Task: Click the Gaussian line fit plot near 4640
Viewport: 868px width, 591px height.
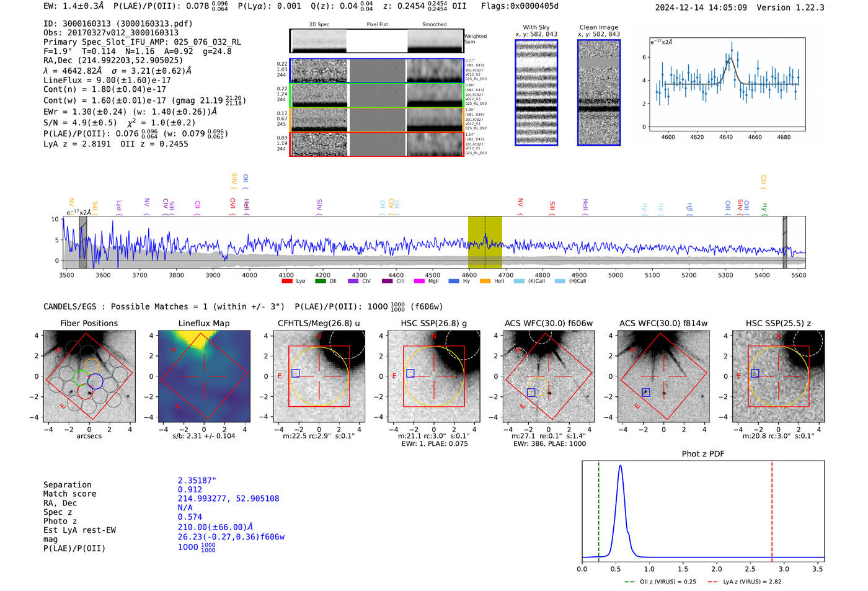Action: click(727, 84)
